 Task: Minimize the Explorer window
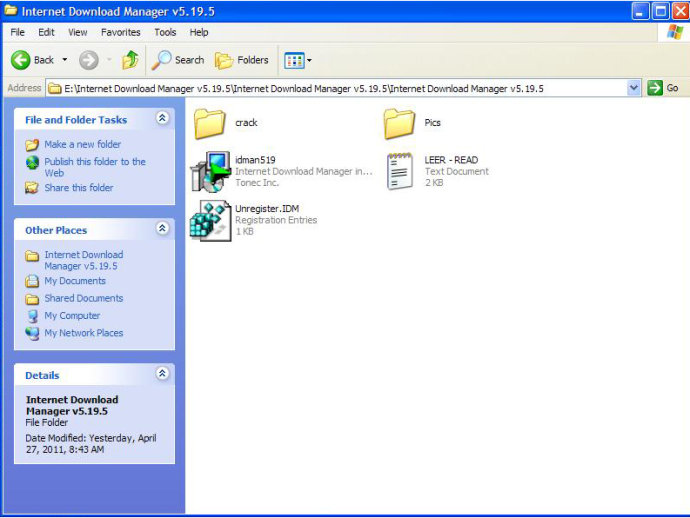640,11
